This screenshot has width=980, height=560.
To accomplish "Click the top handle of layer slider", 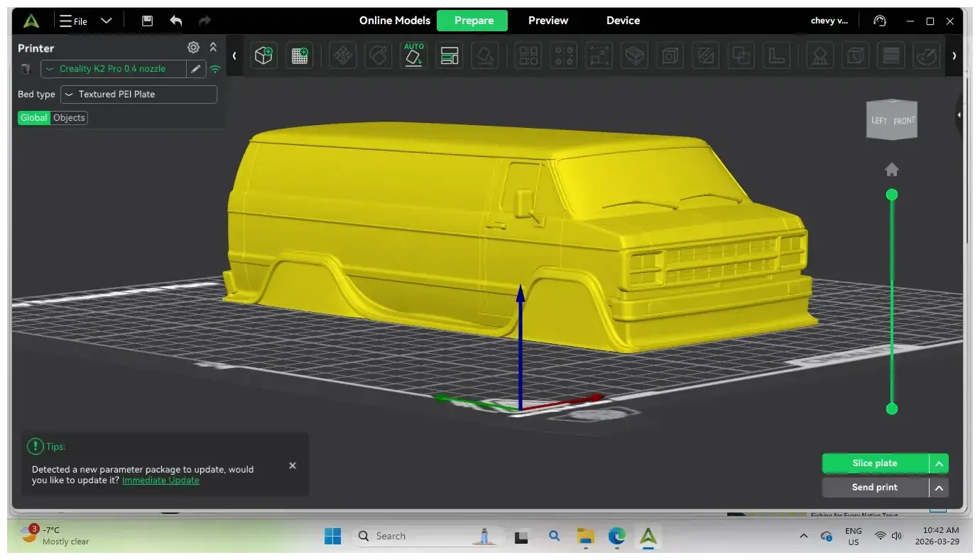I will click(892, 195).
